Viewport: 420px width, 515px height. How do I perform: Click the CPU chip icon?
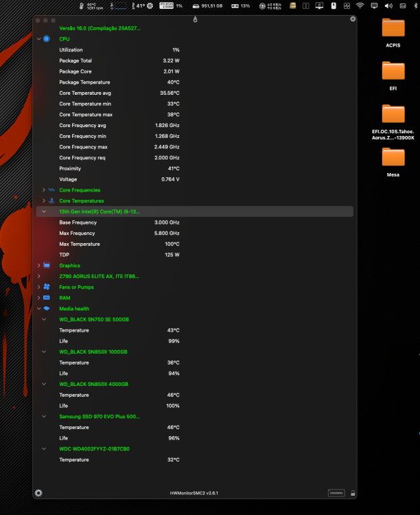(x=47, y=38)
